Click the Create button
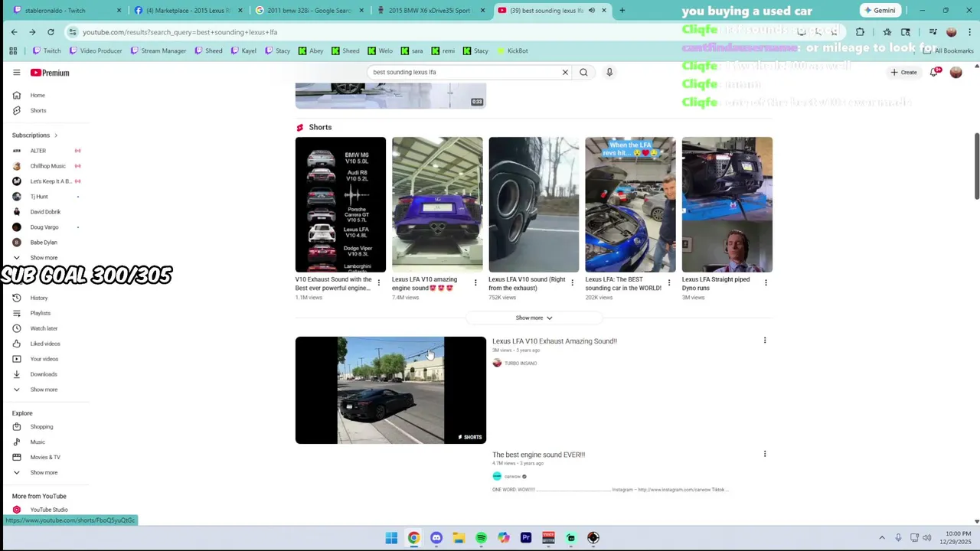The width and height of the screenshot is (980, 551). (x=903, y=72)
